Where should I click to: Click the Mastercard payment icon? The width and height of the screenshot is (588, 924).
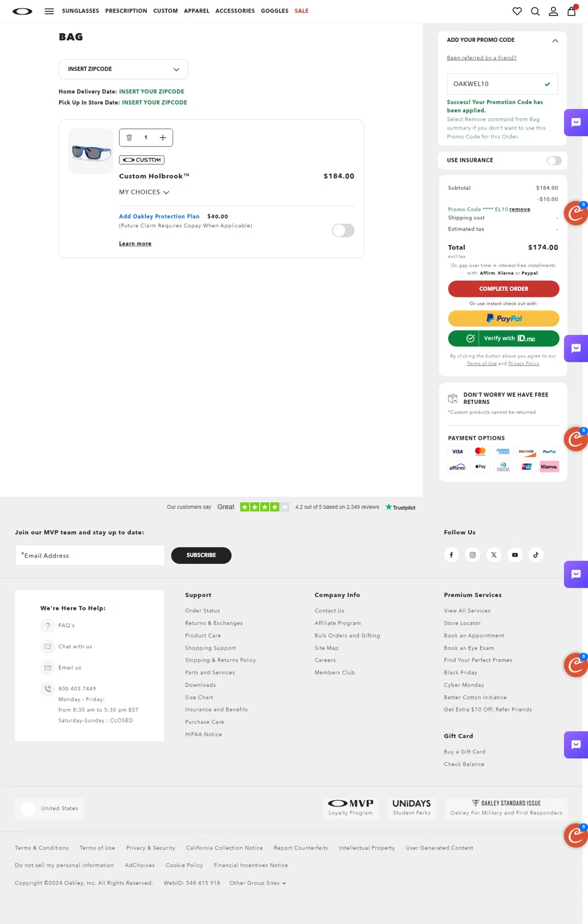480,452
